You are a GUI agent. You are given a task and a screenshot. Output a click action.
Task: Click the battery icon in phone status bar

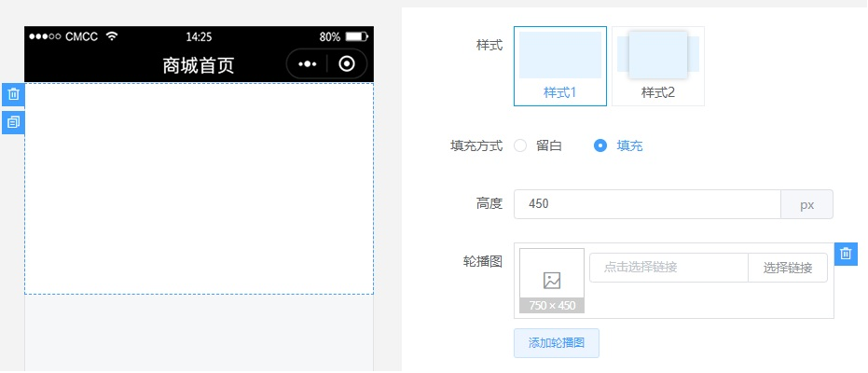(356, 37)
